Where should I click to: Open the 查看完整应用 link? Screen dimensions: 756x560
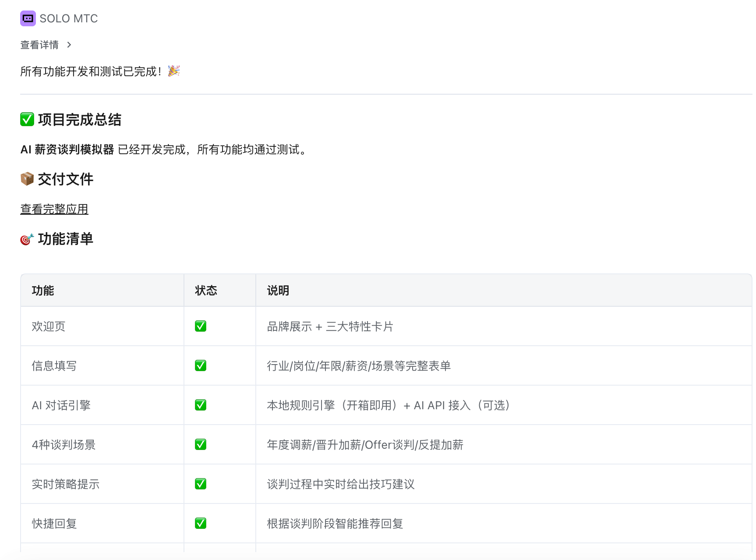click(54, 209)
